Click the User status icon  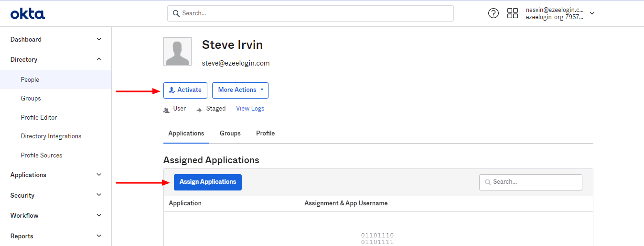point(166,110)
